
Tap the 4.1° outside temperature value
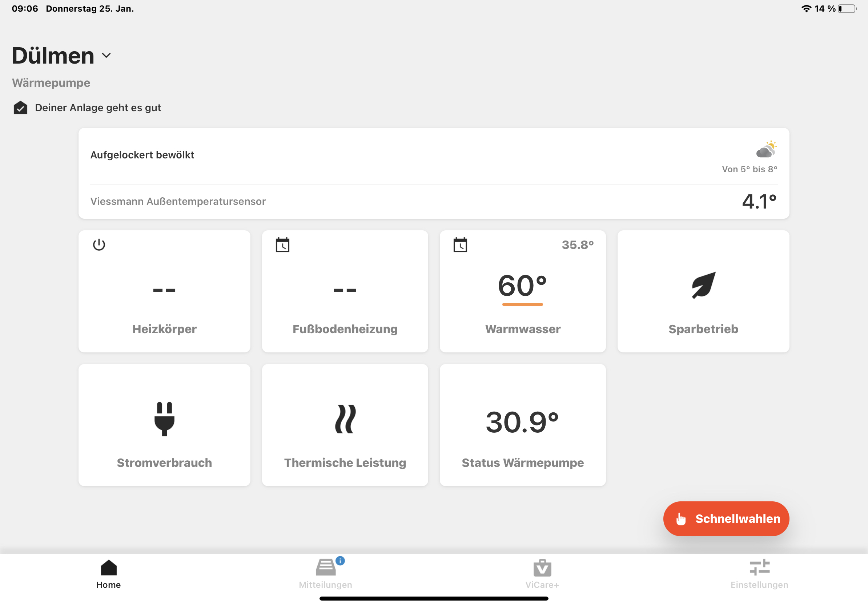tap(760, 201)
